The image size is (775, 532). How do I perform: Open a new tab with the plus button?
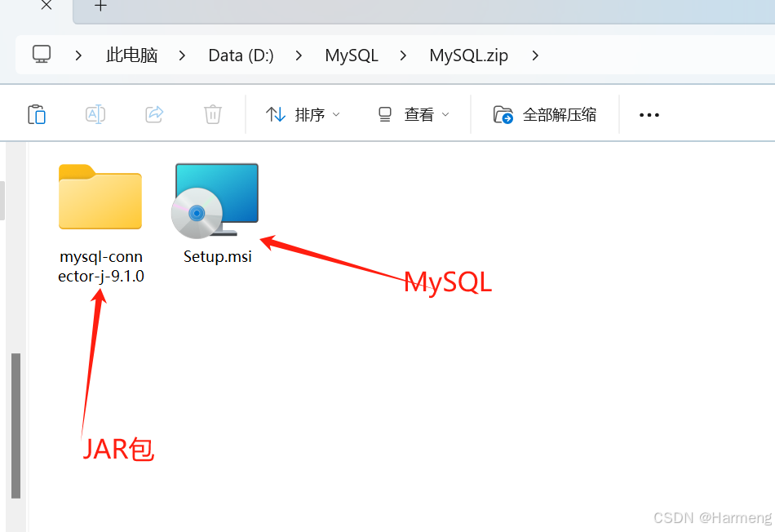pos(100,7)
